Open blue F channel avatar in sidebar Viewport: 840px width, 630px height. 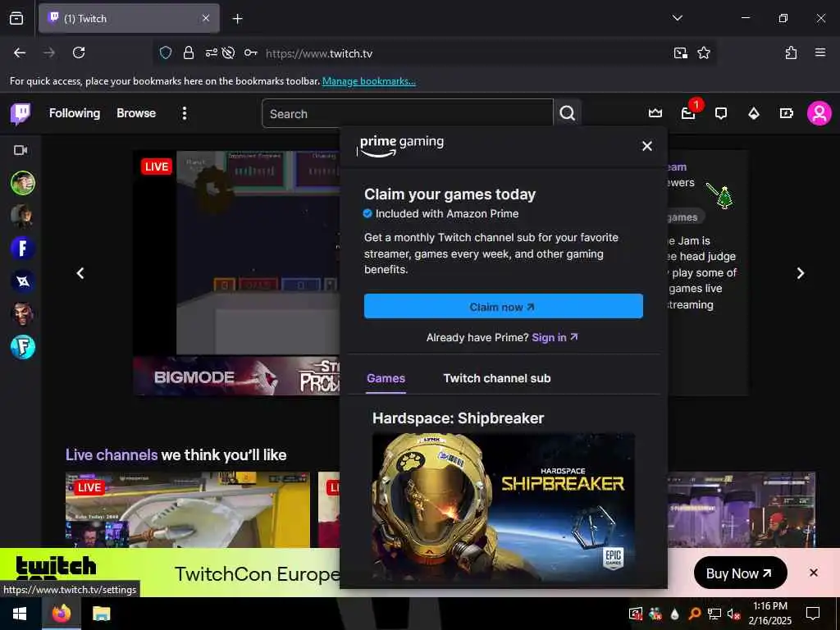click(x=22, y=249)
